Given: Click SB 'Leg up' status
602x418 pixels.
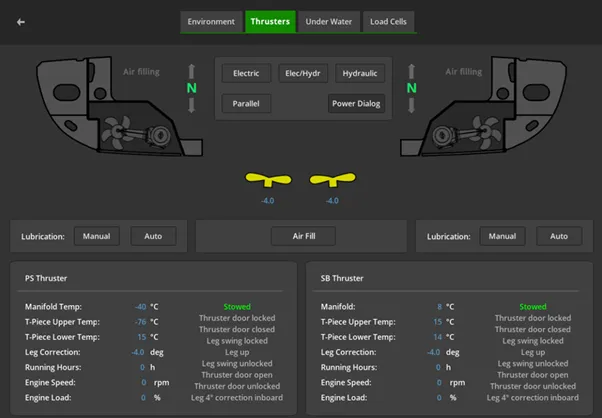Looking at the screenshot, I should pyautogui.click(x=533, y=352).
